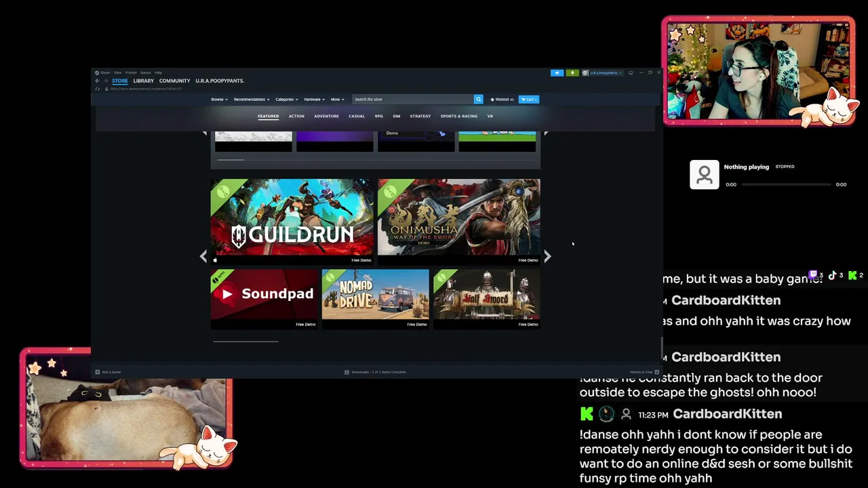Select the SPORTS & RACING genre tab
Image resolution: width=868 pixels, height=488 pixels.
tap(459, 116)
